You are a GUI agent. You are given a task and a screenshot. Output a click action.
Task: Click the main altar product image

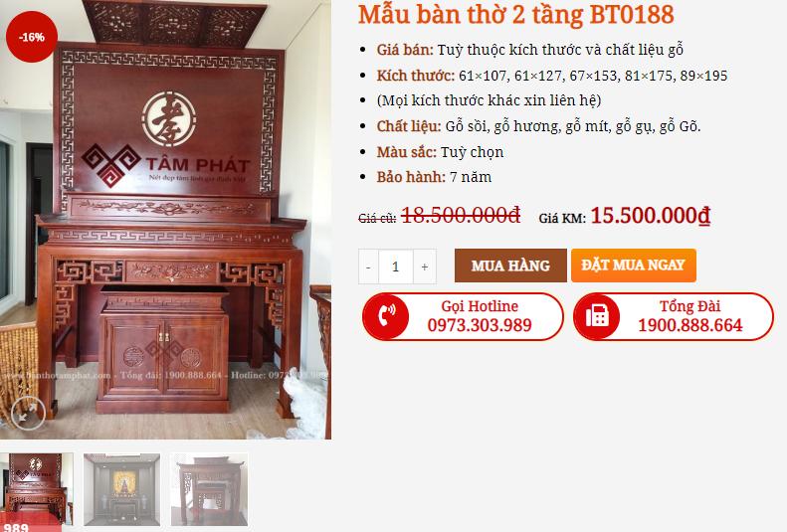coord(165,220)
